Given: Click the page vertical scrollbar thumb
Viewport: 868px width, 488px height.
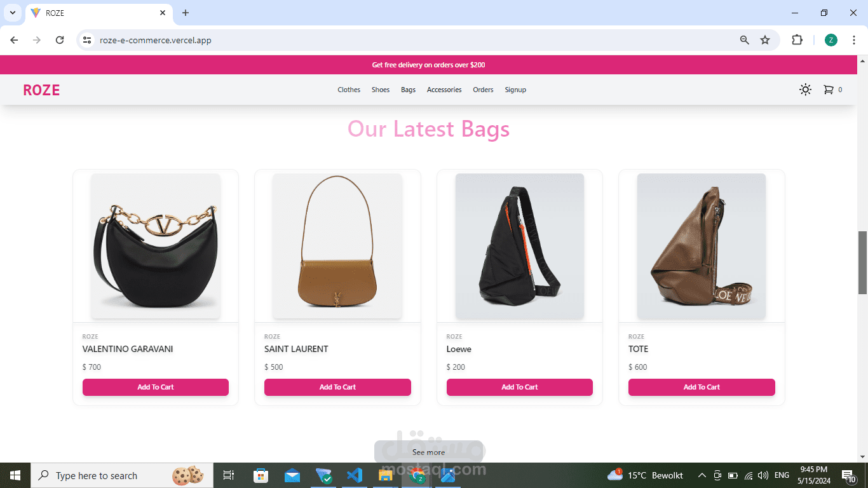Looking at the screenshot, I should (862, 263).
